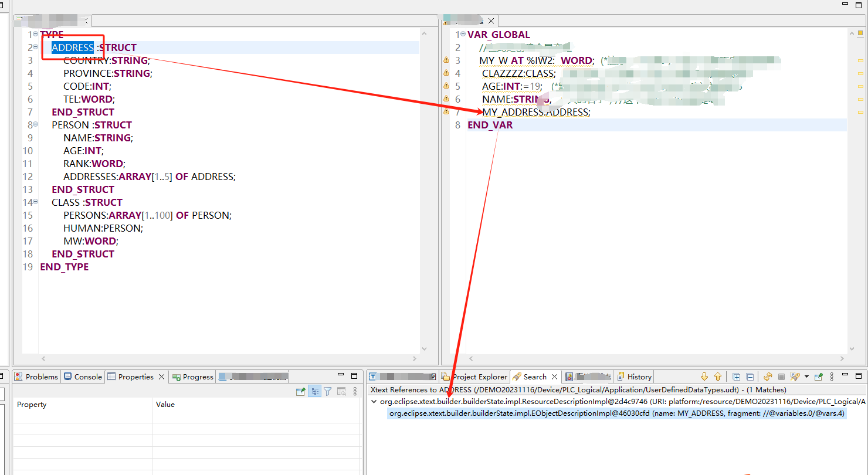868x475 pixels.
Task: Fold the VAR_GLOBAL block in right editor
Action: (463, 34)
